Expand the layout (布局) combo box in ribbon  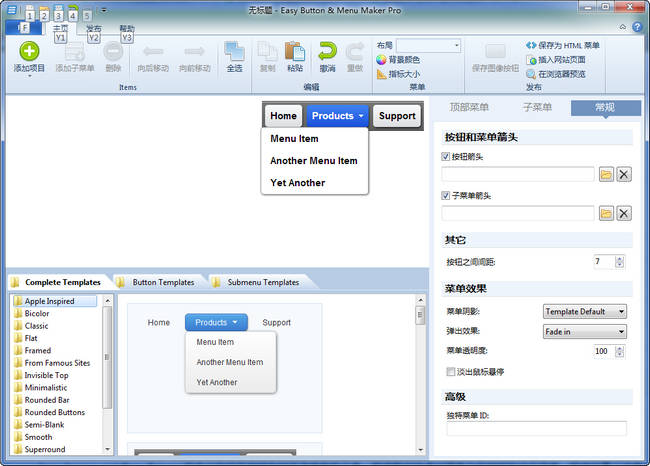pos(456,46)
